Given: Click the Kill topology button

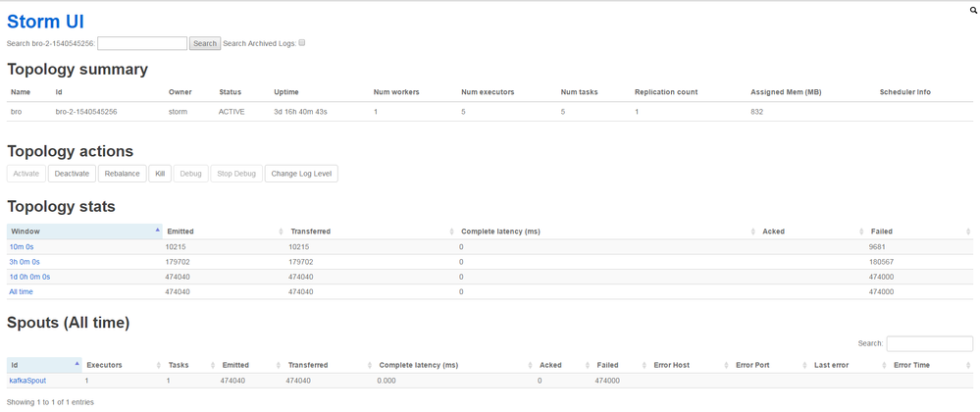Looking at the screenshot, I should [x=160, y=174].
